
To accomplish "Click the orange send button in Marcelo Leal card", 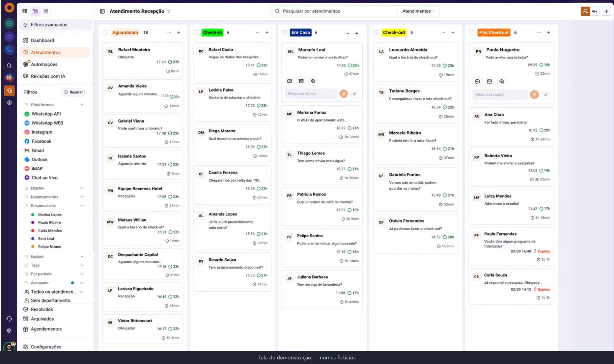I will click(344, 94).
